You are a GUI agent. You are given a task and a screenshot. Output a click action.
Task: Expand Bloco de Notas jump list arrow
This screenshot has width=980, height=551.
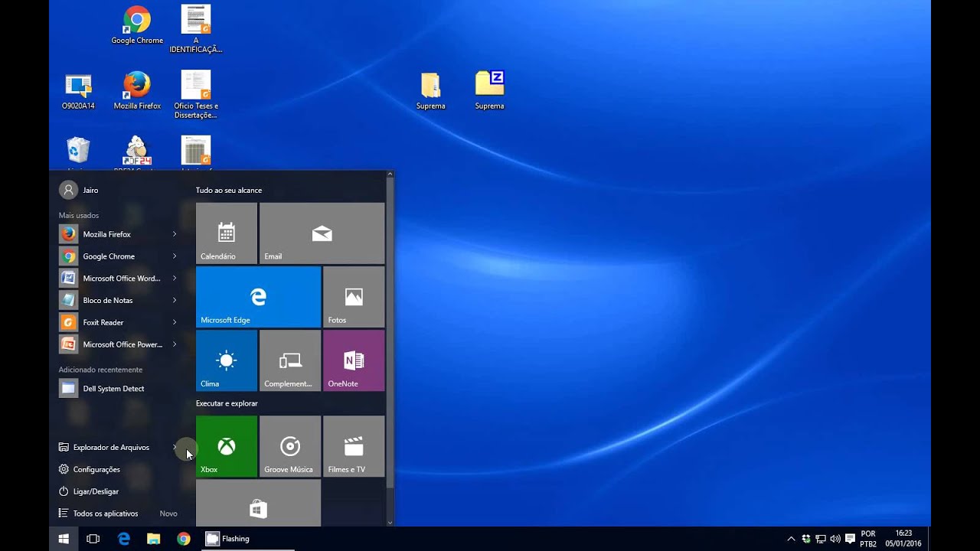click(x=175, y=300)
